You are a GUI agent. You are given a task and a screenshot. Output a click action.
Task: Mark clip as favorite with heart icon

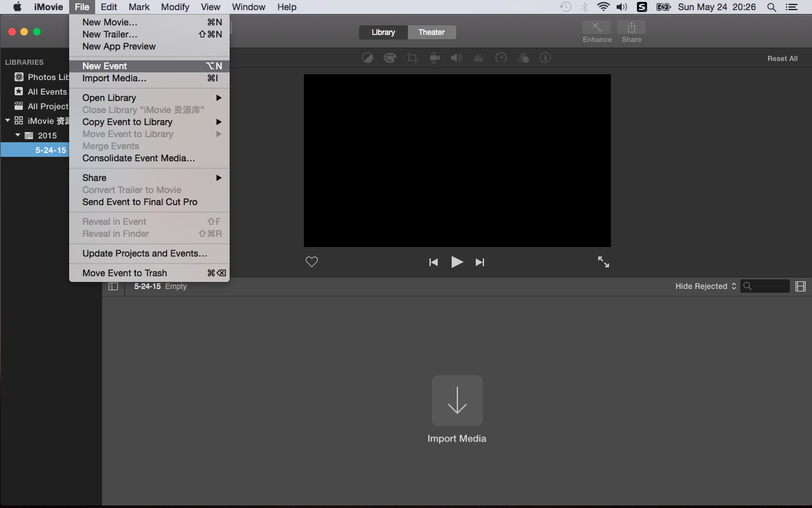coord(311,262)
